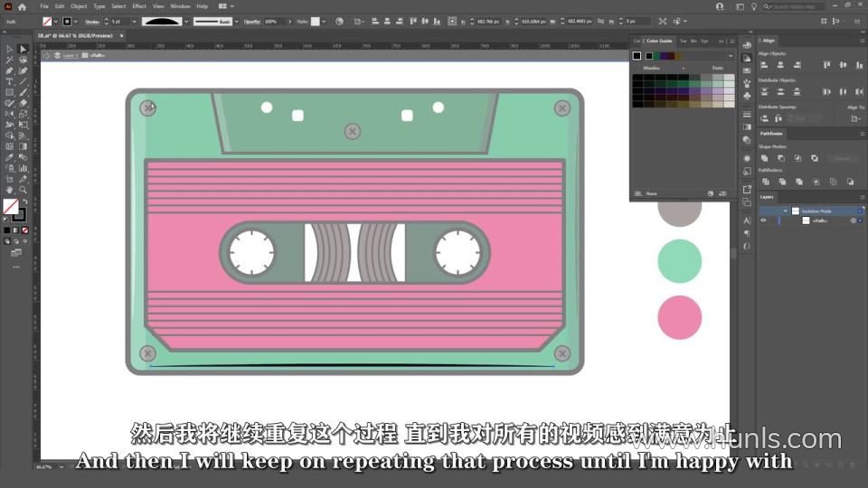
Task: Select the Pen tool
Action: tap(9, 70)
